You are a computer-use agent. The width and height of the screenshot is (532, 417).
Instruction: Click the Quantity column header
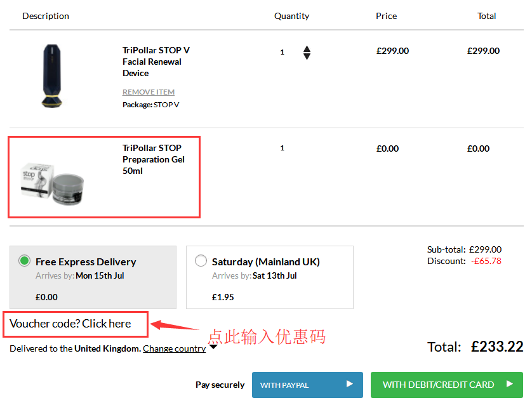(292, 16)
